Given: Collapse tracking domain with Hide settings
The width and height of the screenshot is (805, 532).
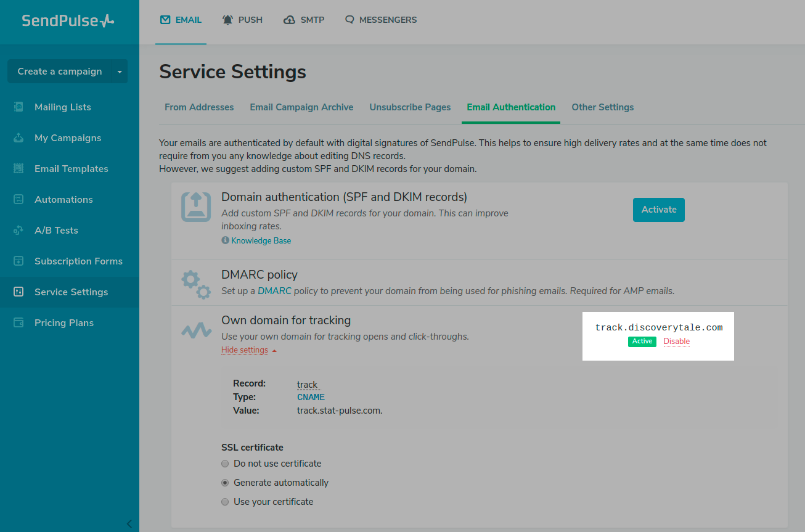Looking at the screenshot, I should (245, 350).
